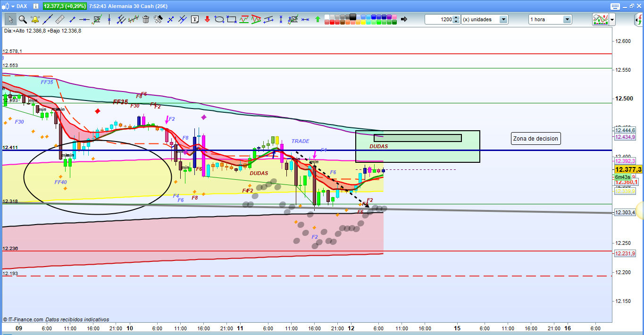Open the alert bell tool
644x335 pixels.
click(x=35, y=19)
